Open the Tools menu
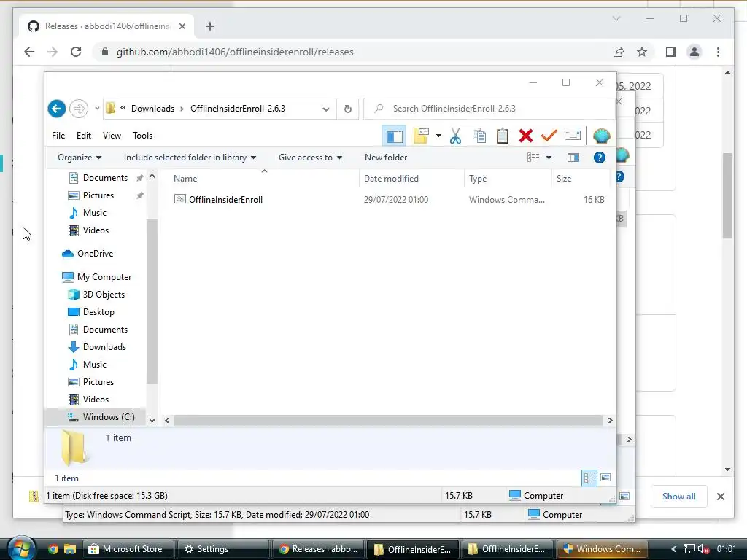Image resolution: width=747 pixels, height=560 pixels. [142, 136]
